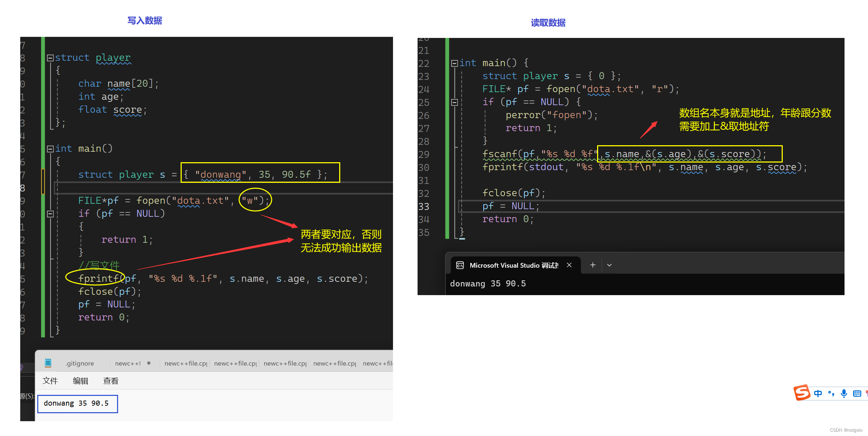Click the Sogou input method logo
Image resolution: width=868 pixels, height=436 pixels.
tap(802, 393)
